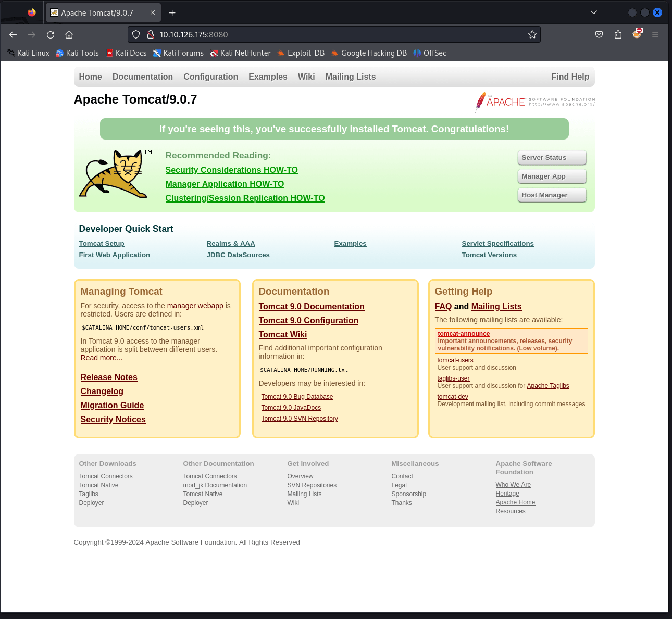Open the Exploit-DB bookmark
The width and height of the screenshot is (672, 619).
(x=301, y=53)
